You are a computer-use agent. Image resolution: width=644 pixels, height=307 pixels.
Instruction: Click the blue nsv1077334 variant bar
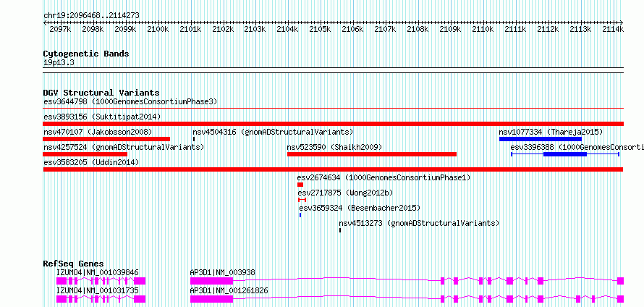[540, 139]
